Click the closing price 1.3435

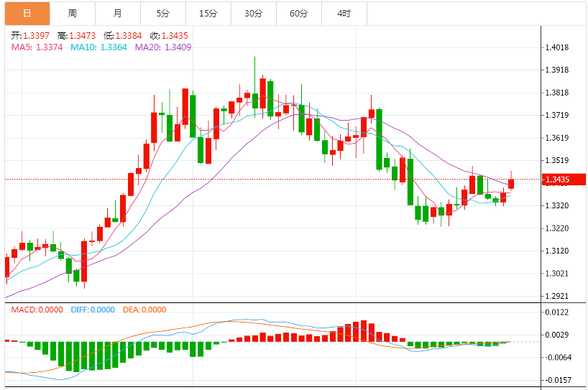(175, 36)
